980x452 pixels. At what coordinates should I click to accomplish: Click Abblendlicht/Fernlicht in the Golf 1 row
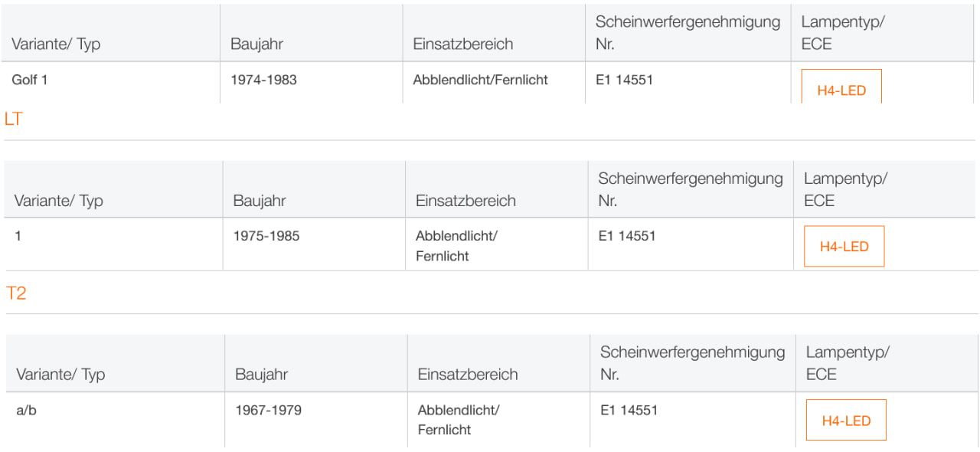[480, 79]
